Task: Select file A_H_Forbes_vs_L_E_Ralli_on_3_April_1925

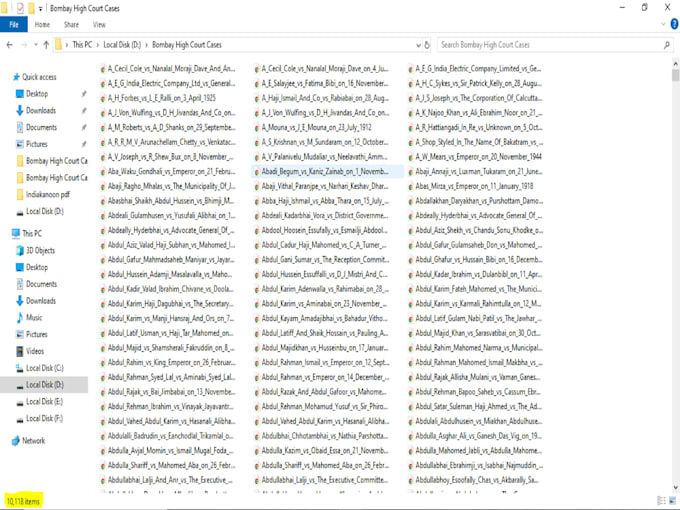Action: [158, 98]
